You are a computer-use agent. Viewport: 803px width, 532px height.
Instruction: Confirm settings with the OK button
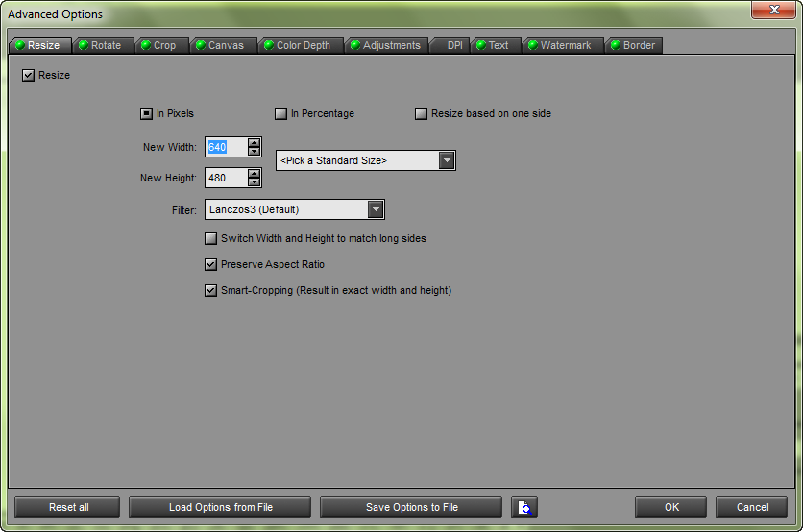point(670,507)
